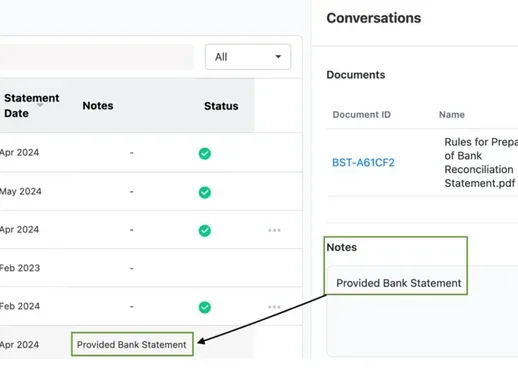Open the All filter dropdown

(248, 57)
